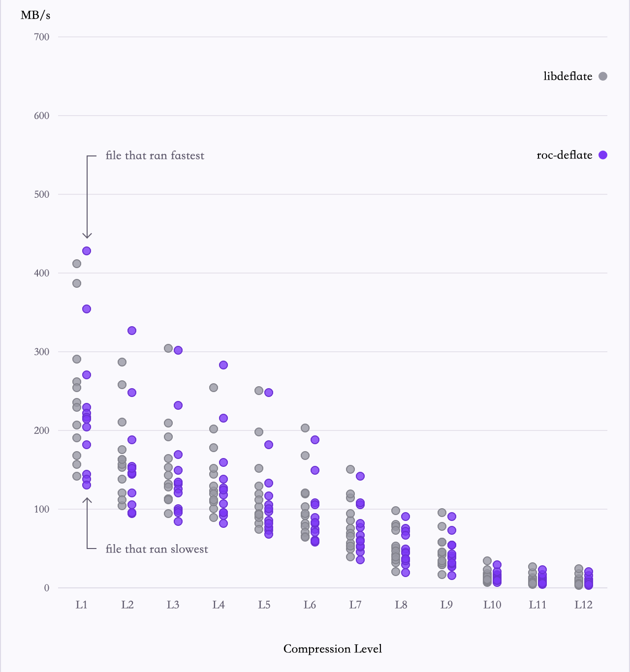Click the top gray point at L3
Viewport: 630px width, 672px height.
(x=168, y=348)
